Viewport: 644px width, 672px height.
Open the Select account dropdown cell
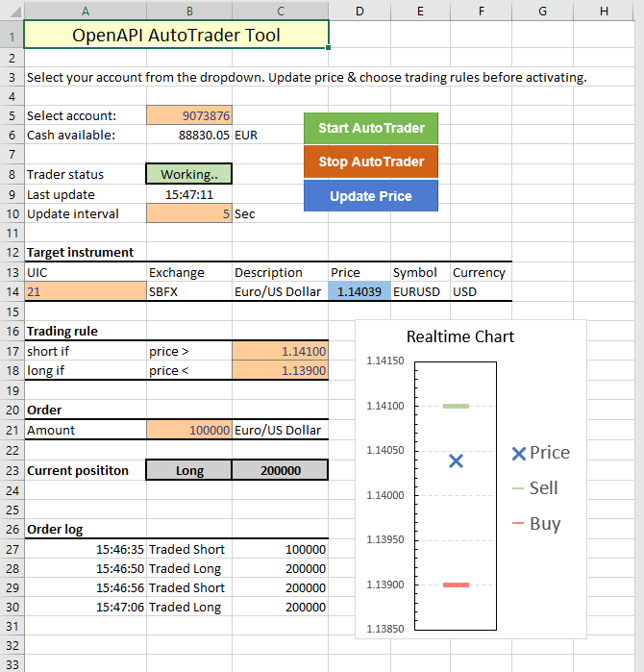(189, 115)
